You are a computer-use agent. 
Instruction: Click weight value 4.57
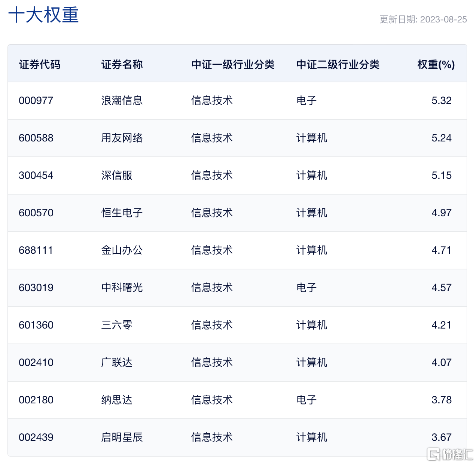(442, 288)
